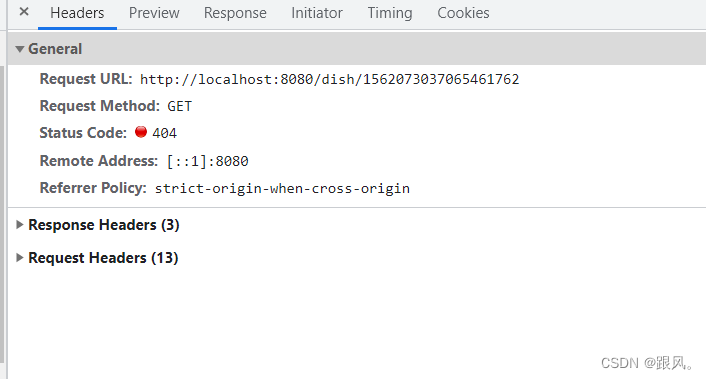Click the Response Headers (3) title
Screen dimensions: 706x379
click(x=104, y=225)
